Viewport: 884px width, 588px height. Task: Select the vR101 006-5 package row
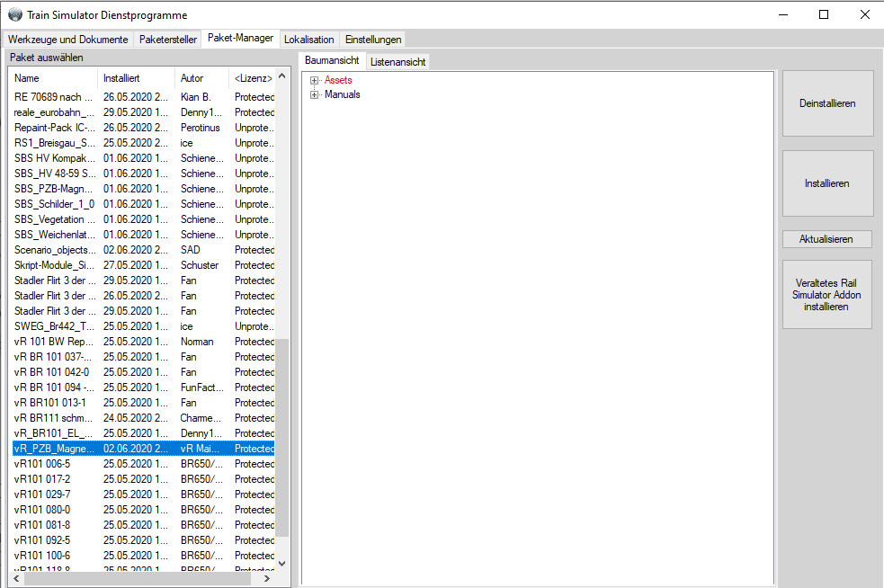coord(54,464)
